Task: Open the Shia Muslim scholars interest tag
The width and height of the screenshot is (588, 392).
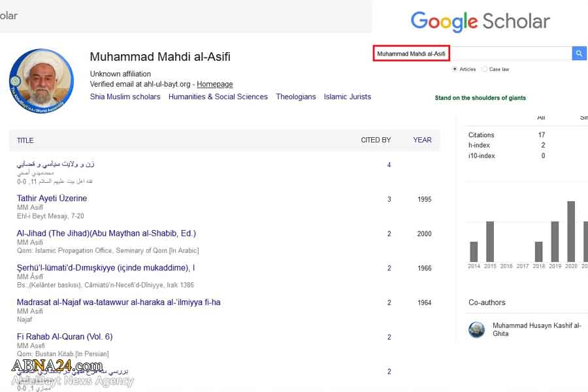Action: tap(125, 97)
